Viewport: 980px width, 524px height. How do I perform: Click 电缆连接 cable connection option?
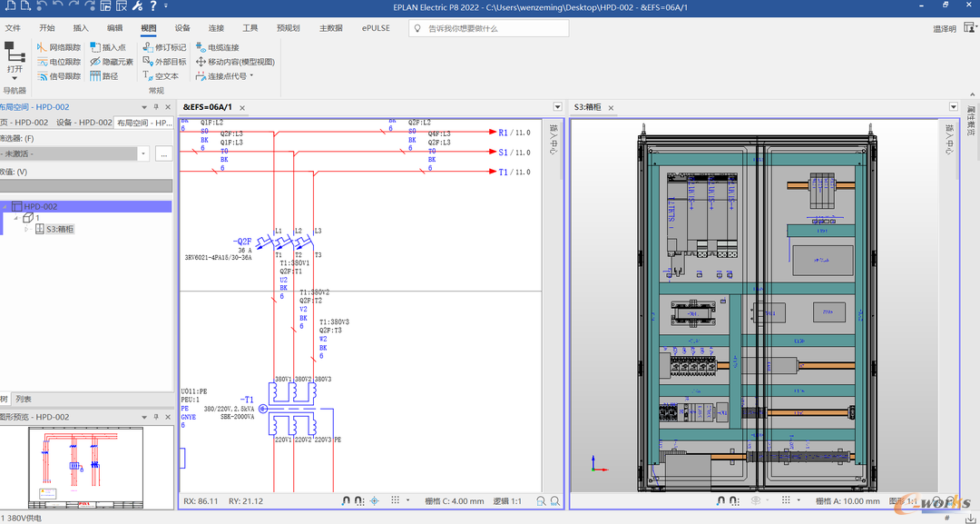(x=217, y=47)
